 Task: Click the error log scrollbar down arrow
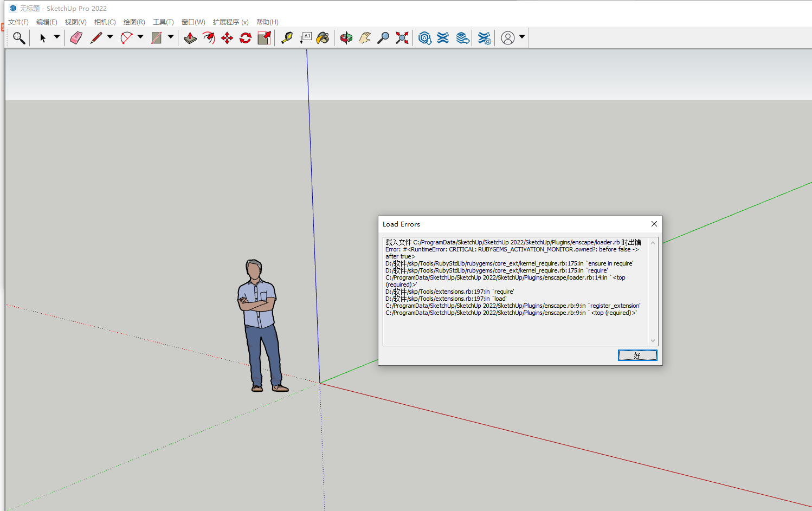pyautogui.click(x=653, y=341)
